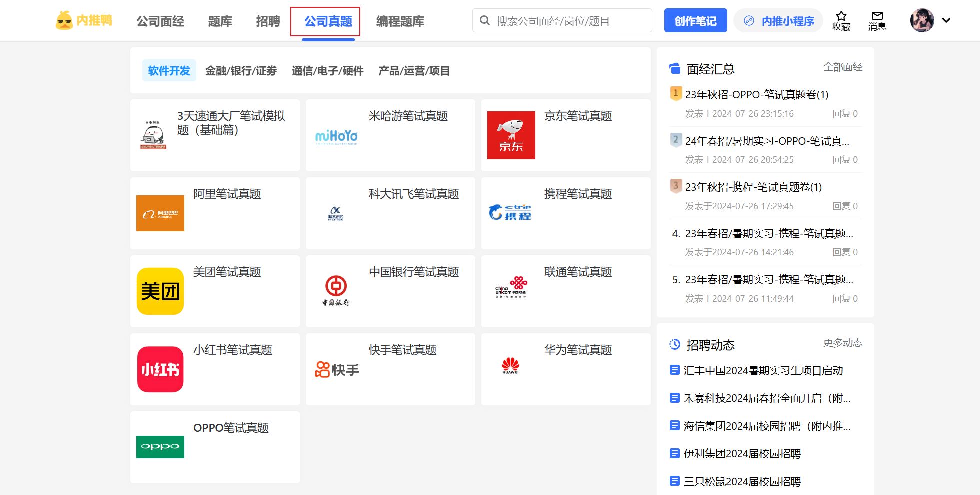Screen dimensions: 980x495
Task: Open 更多动态 in the 招聘动态 panel
Action: (x=842, y=343)
